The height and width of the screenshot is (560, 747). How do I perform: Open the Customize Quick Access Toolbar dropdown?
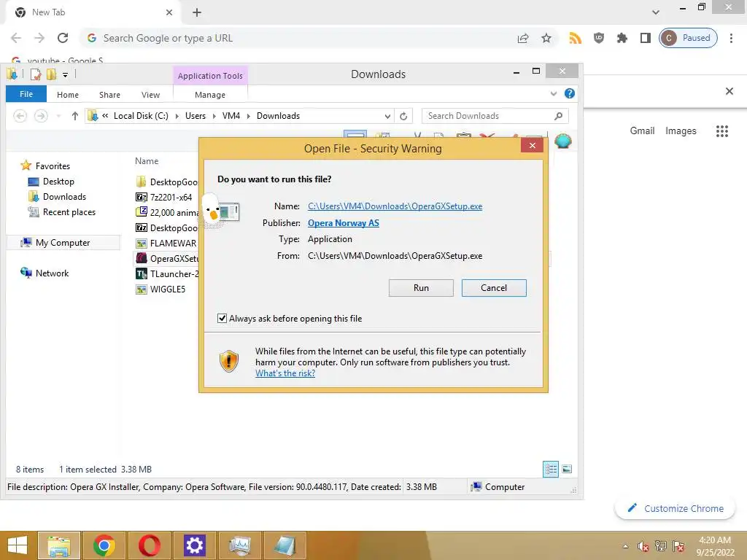tap(65, 75)
